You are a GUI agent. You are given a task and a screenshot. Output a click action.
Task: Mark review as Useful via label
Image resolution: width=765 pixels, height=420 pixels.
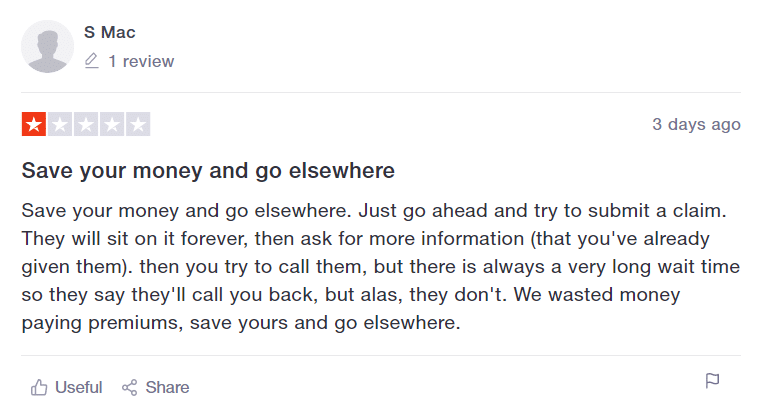click(79, 387)
